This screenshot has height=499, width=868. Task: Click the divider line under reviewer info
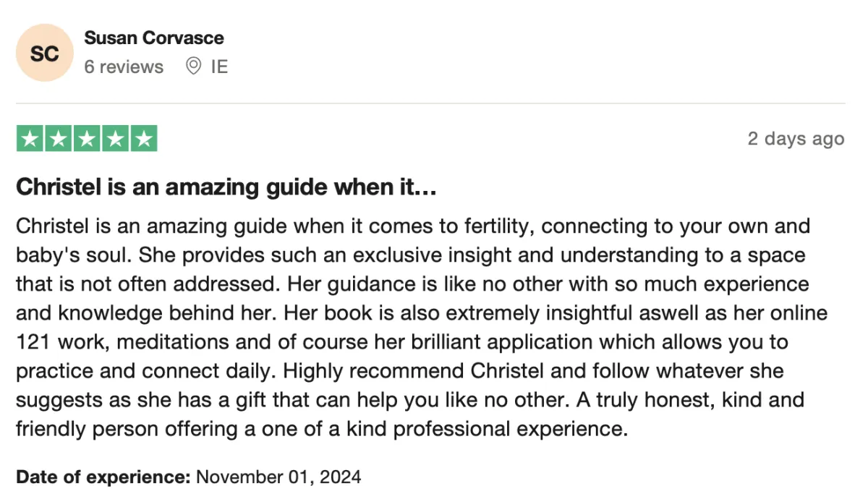[430, 103]
